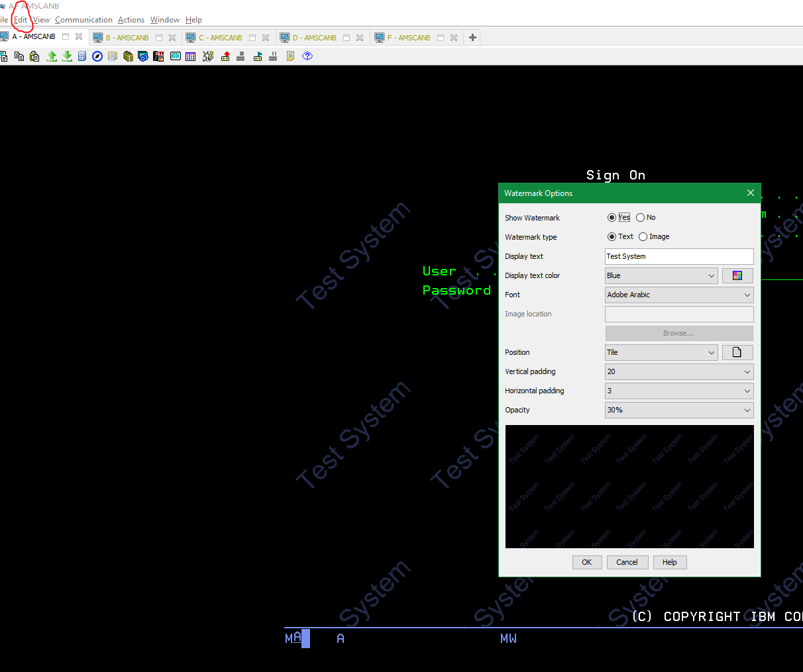Click the blue question mark help icon
Viewport: 803px width, 672px height.
coord(307,56)
